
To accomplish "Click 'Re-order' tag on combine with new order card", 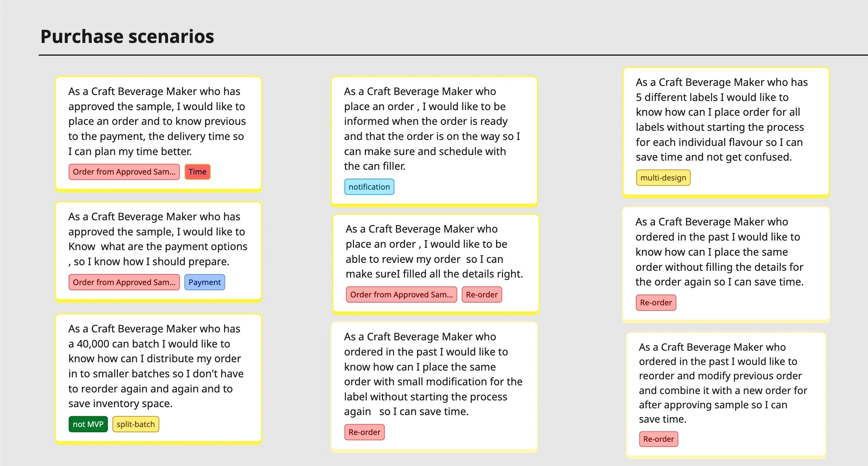I will pyautogui.click(x=659, y=439).
